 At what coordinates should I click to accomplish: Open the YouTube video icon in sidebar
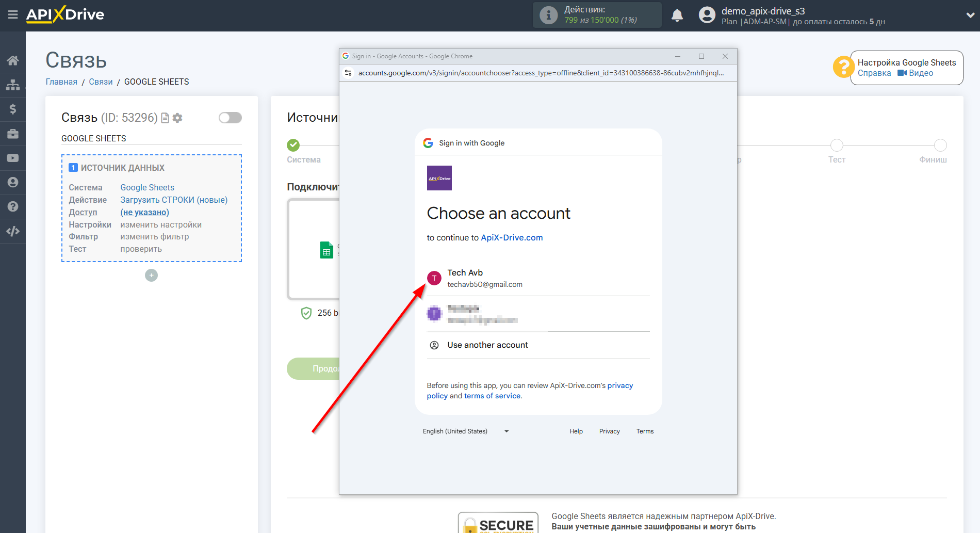(13, 157)
